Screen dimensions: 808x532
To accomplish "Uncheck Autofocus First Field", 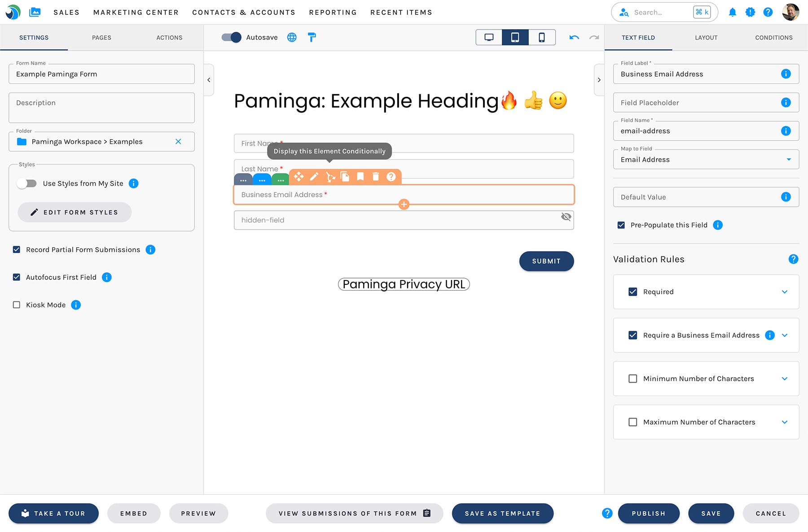I will pyautogui.click(x=17, y=277).
